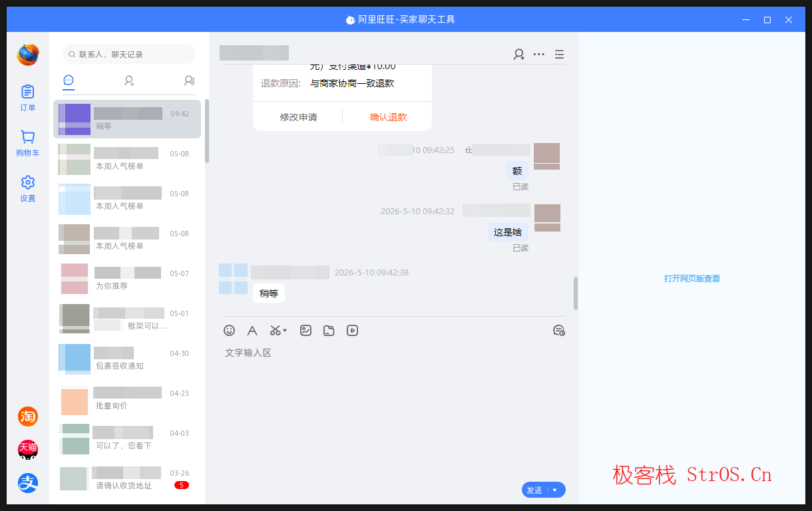Screen dimensions: 812x511
Task: Open the Settings (设置) gear
Action: click(x=27, y=188)
